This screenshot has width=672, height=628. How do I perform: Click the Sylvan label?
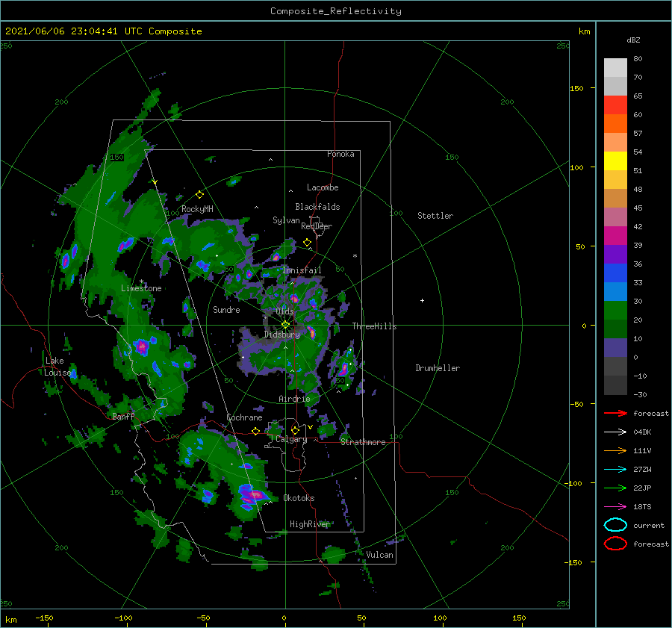click(x=286, y=220)
